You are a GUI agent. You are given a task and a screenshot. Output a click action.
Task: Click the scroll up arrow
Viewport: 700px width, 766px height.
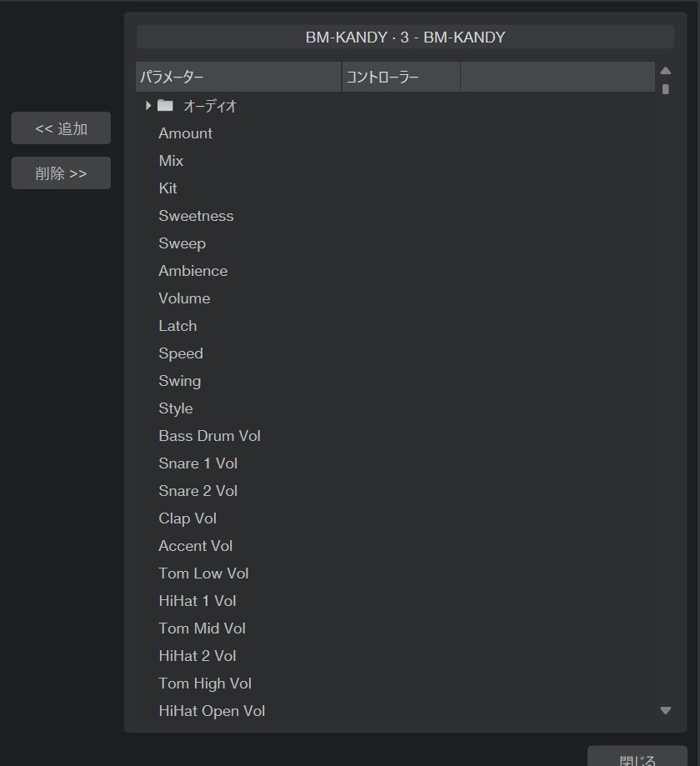665,71
